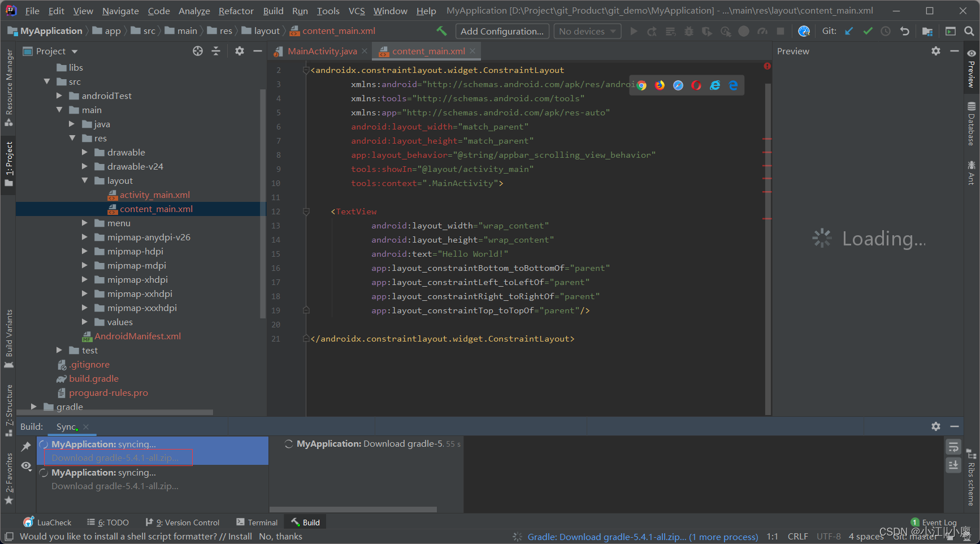Click the Stop process square icon

pos(780,31)
